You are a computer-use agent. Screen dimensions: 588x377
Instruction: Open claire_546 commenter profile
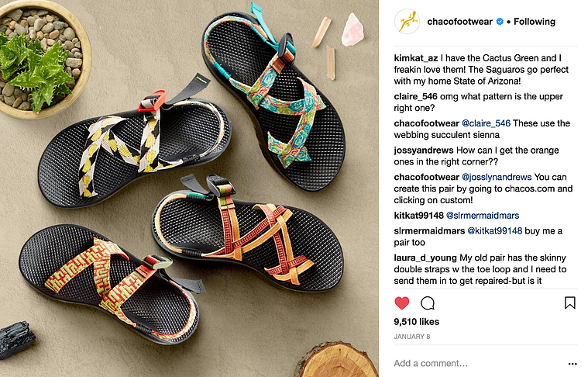pyautogui.click(x=415, y=96)
